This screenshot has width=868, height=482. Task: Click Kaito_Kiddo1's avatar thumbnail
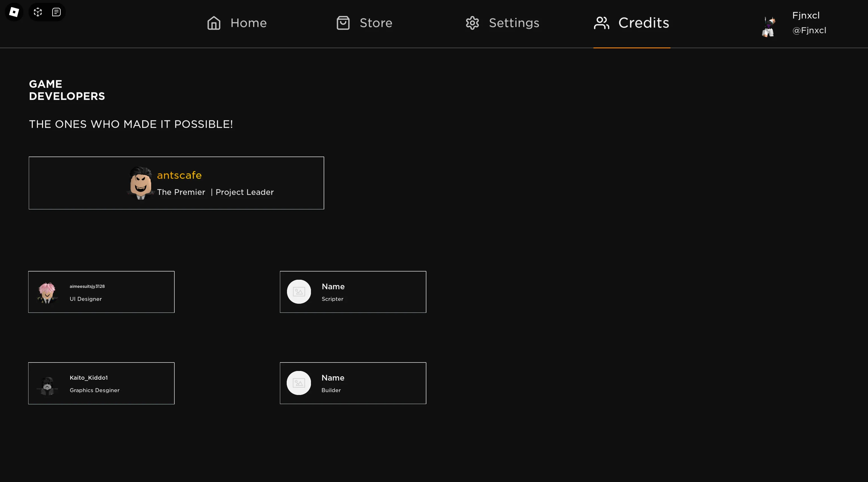point(47,386)
